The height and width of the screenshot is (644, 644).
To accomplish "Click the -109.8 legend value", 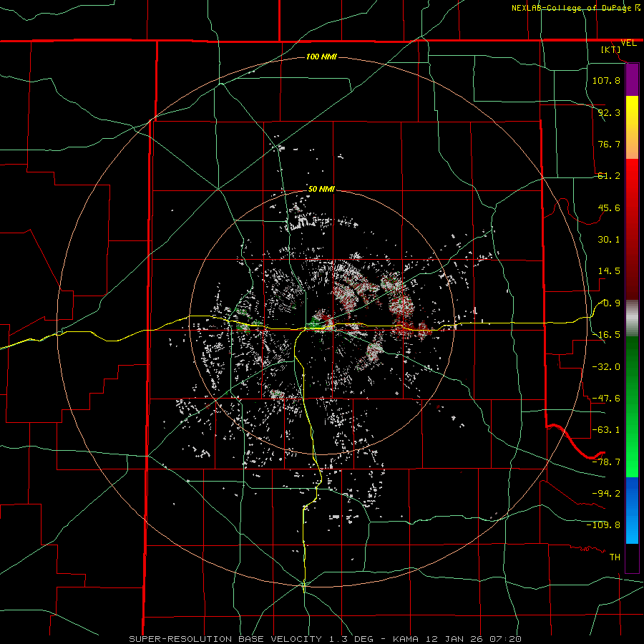I will 603,525.
